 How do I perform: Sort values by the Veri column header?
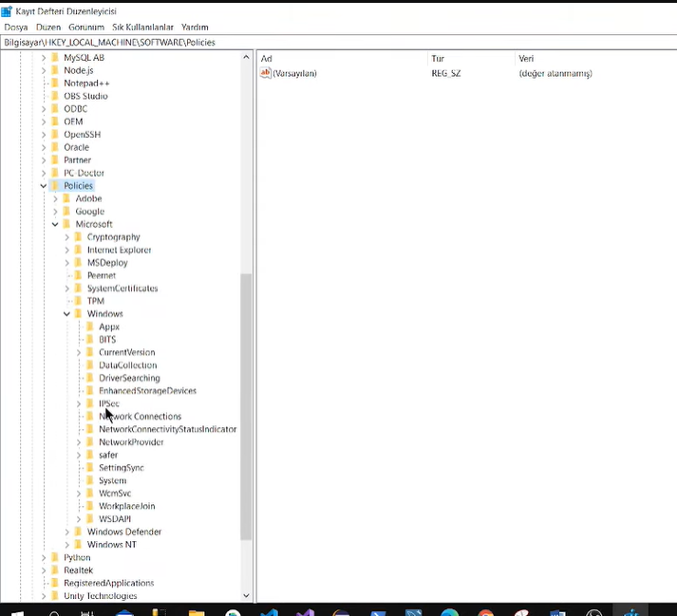pos(525,59)
